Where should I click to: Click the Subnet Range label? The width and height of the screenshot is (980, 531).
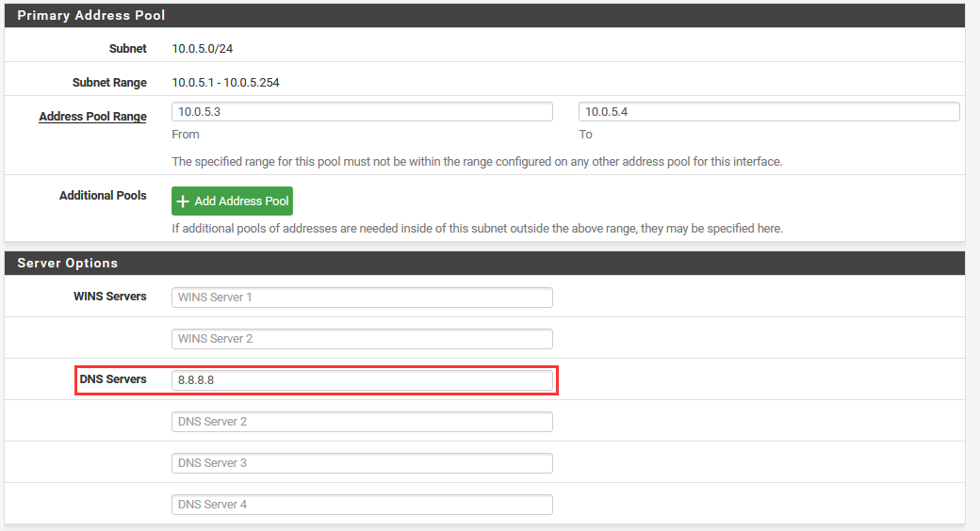click(109, 83)
